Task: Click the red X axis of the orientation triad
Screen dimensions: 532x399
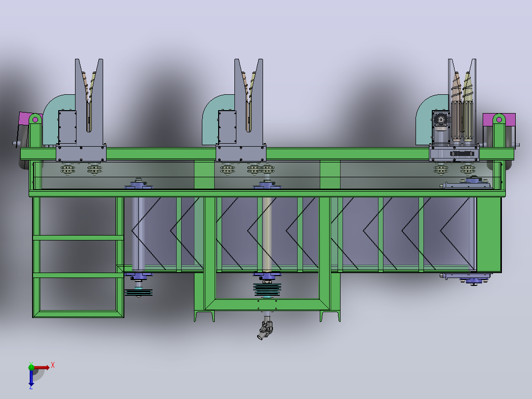Action: coord(42,367)
